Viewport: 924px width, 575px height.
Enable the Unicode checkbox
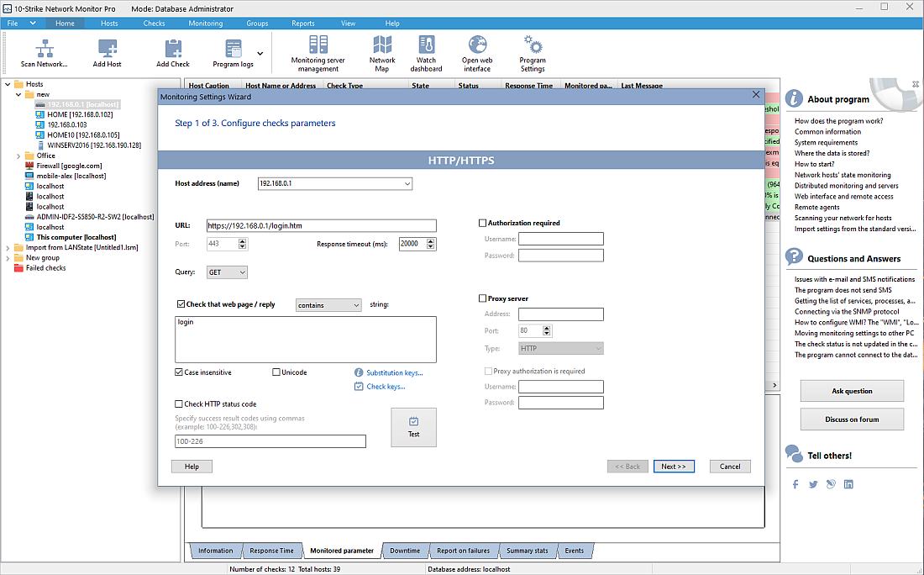(x=276, y=372)
